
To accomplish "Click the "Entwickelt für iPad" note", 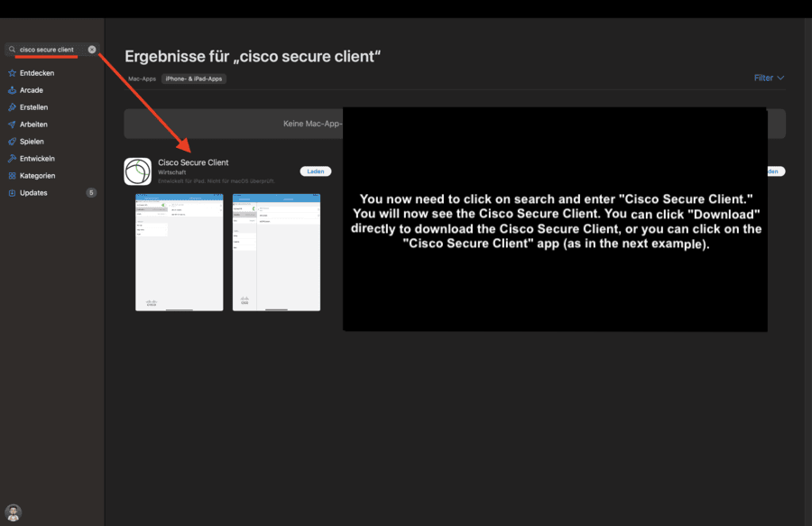I will pyautogui.click(x=217, y=181).
